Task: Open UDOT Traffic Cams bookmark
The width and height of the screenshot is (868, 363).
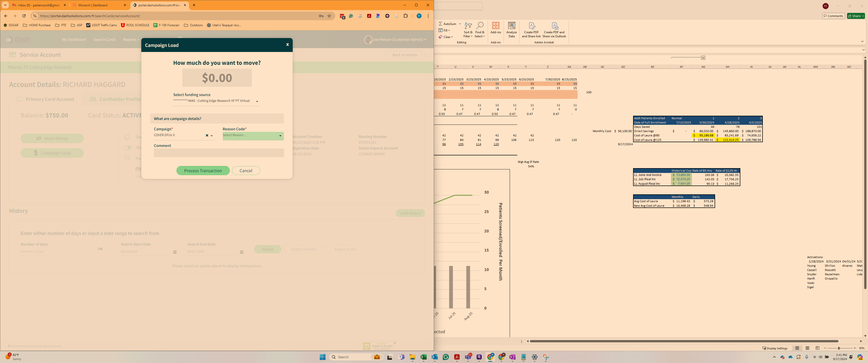Action: pos(101,25)
